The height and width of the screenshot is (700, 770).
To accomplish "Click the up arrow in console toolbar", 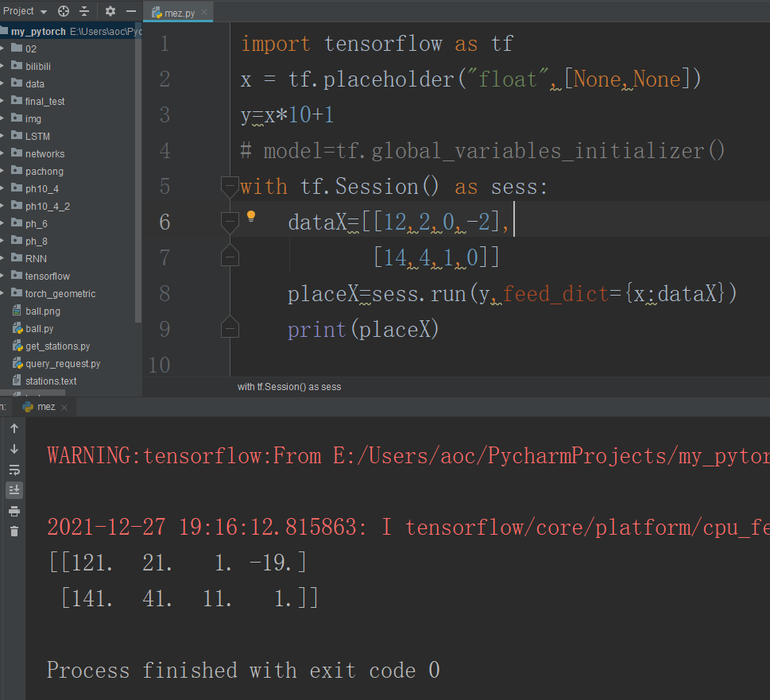I will coord(14,428).
